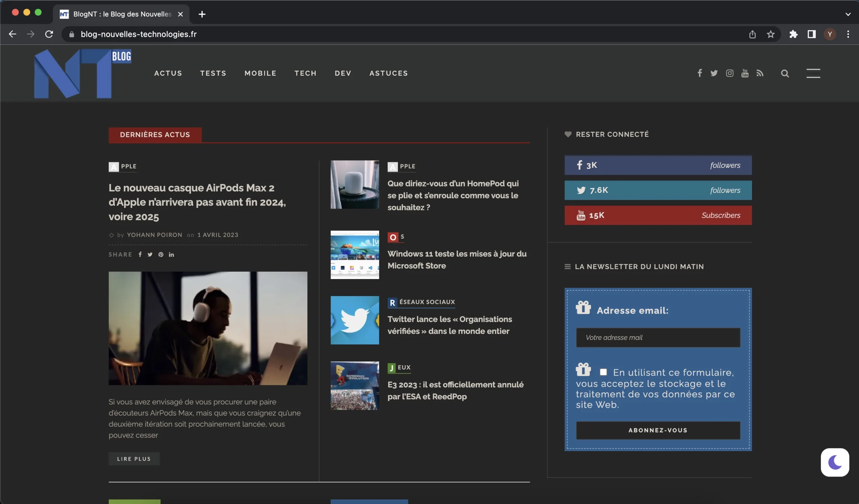Toggle the browser side panel icon
This screenshot has width=859, height=504.
[812, 34]
